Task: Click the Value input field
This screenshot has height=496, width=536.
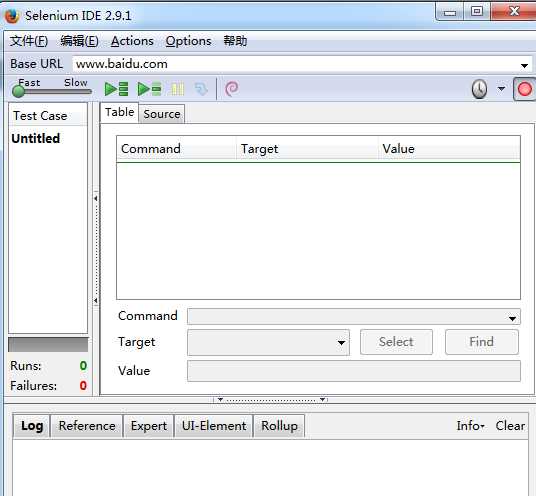Action: point(354,371)
